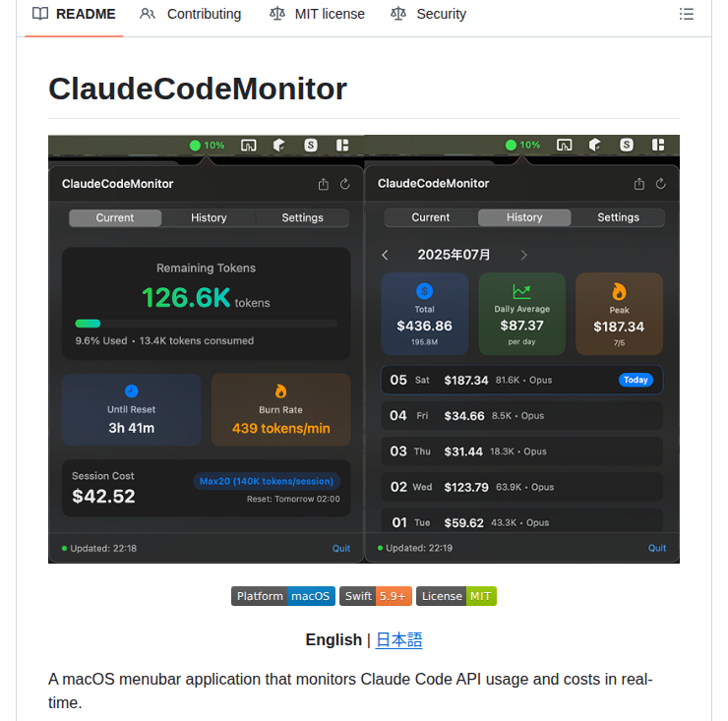Image resolution: width=728 pixels, height=721 pixels.
Task: Click the Security scale icon
Action: 398,14
